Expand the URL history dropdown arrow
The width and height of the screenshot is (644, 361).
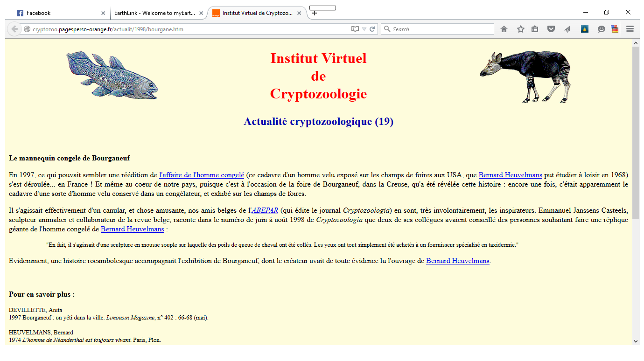pos(364,29)
